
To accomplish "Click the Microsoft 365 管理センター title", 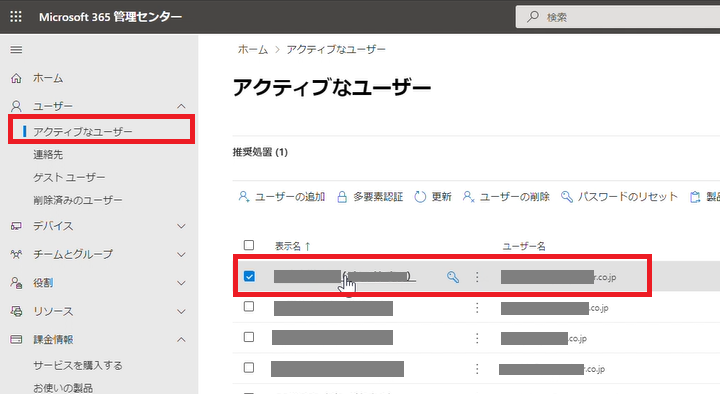I will [111, 17].
